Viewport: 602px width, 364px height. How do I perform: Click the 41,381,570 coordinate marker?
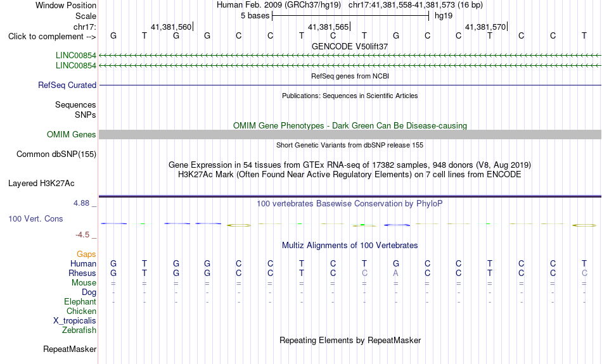click(x=485, y=27)
